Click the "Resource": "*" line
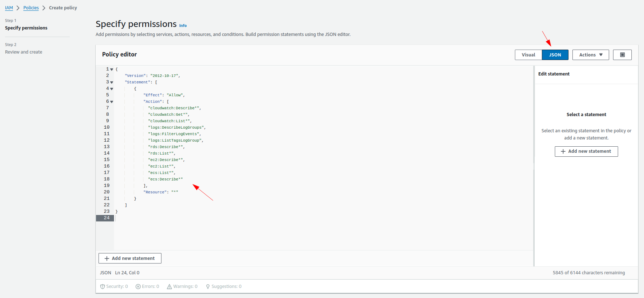This screenshot has width=644, height=298. tap(161, 192)
